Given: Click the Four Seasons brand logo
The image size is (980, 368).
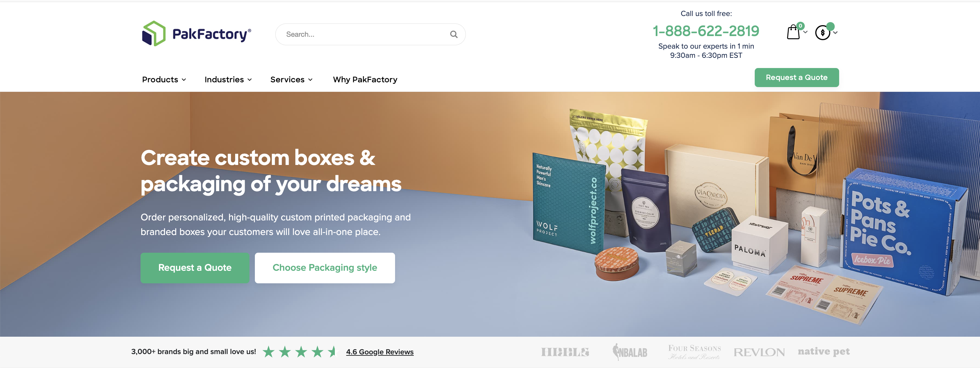Looking at the screenshot, I should coord(694,352).
